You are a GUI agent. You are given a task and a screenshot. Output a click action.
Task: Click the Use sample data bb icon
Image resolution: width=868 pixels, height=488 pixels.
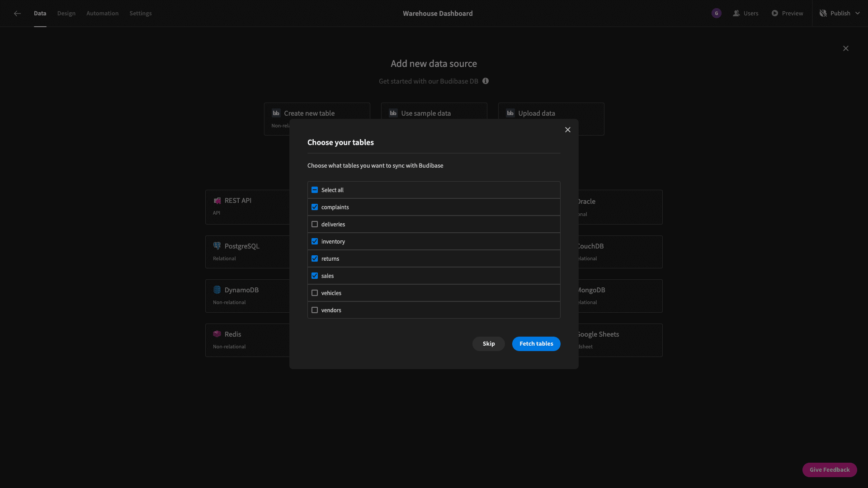(x=393, y=113)
